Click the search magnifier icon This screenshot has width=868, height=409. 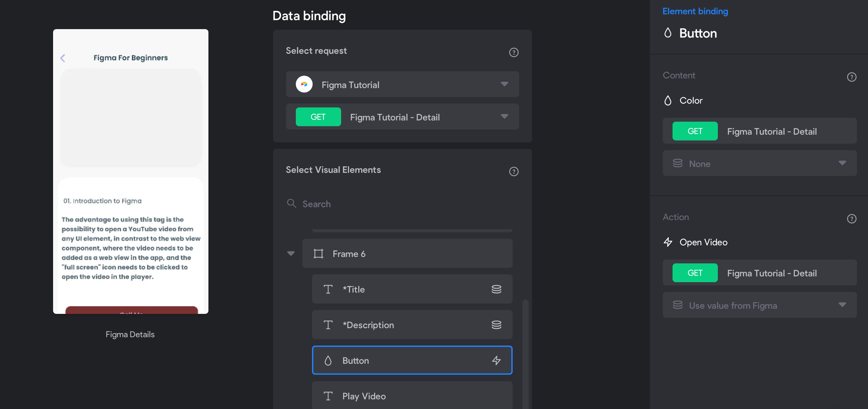tap(291, 203)
